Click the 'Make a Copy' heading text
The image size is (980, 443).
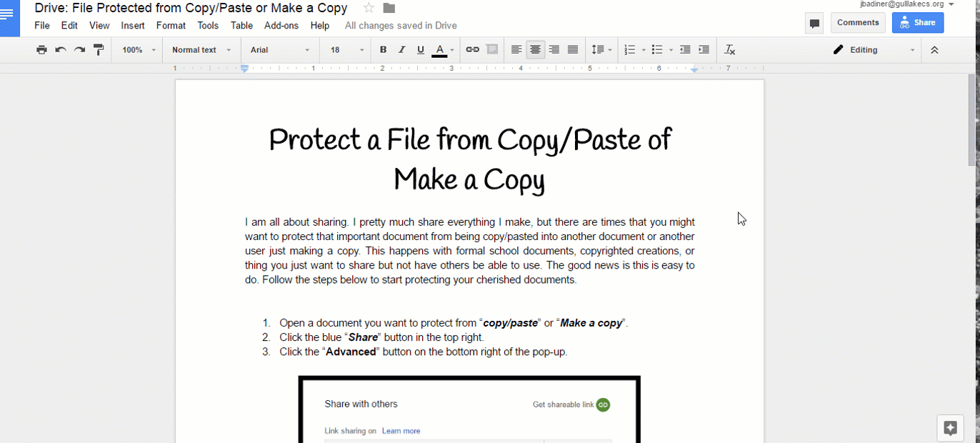click(469, 179)
